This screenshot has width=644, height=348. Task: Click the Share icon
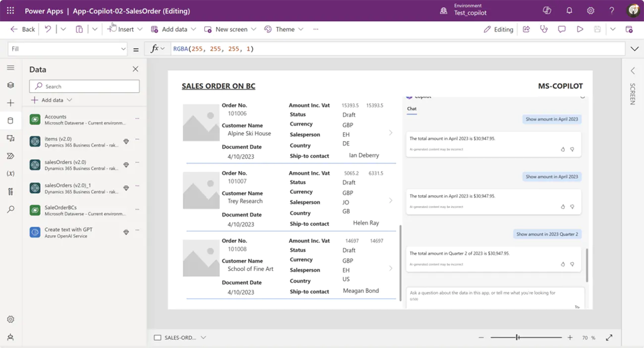pos(526,29)
